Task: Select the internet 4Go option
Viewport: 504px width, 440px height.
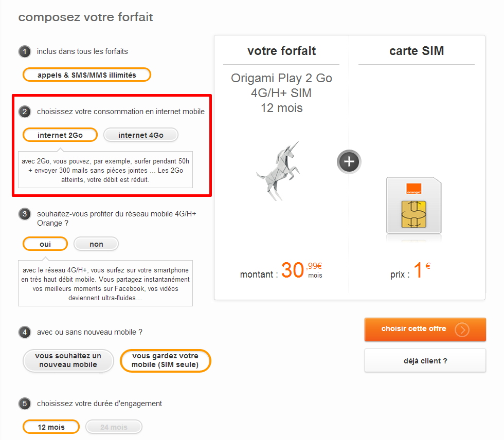Action: pyautogui.click(x=141, y=135)
